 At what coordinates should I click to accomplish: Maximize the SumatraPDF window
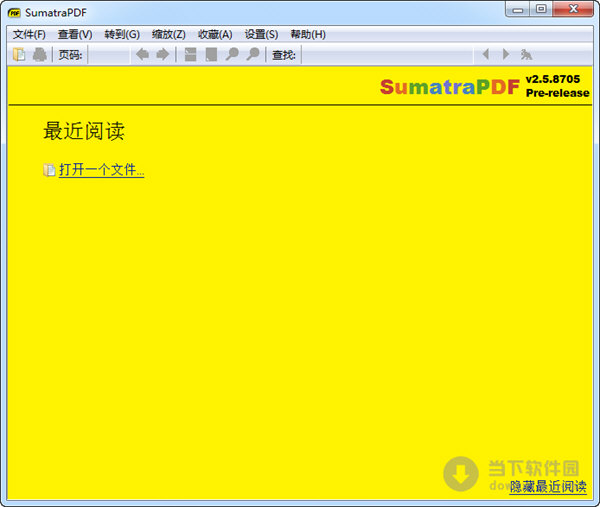(541, 9)
